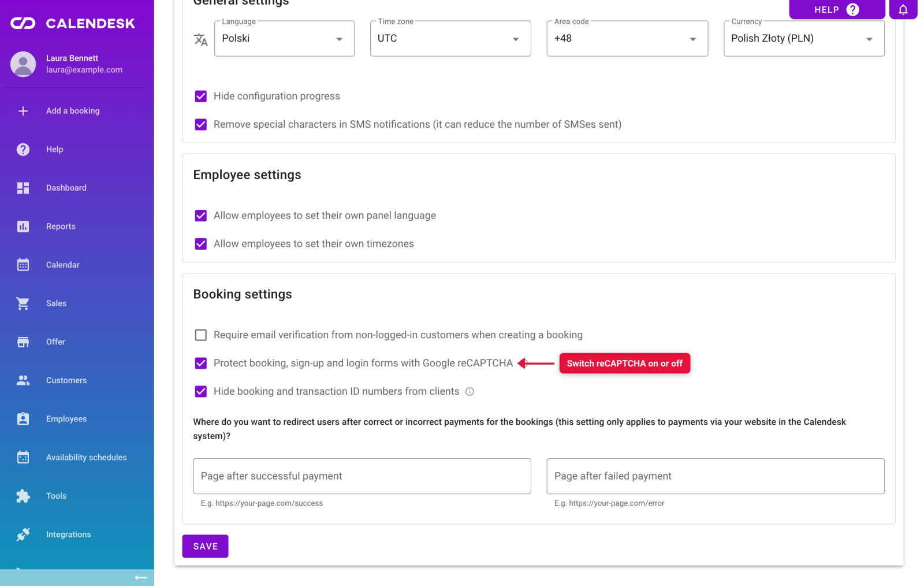
Task: Uncheck Hide configuration progress
Action: (201, 97)
